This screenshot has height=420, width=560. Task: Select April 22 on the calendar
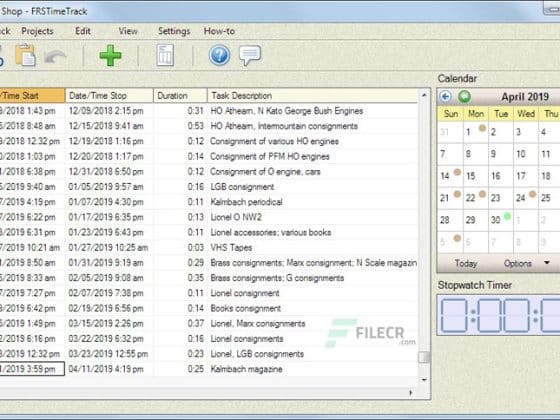click(x=476, y=198)
